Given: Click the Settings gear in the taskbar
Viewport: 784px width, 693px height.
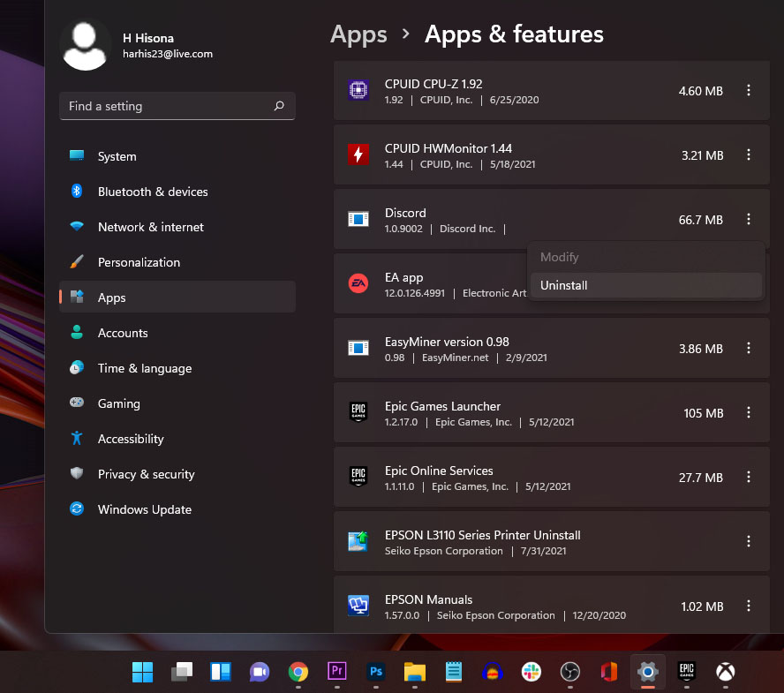Looking at the screenshot, I should click(648, 672).
